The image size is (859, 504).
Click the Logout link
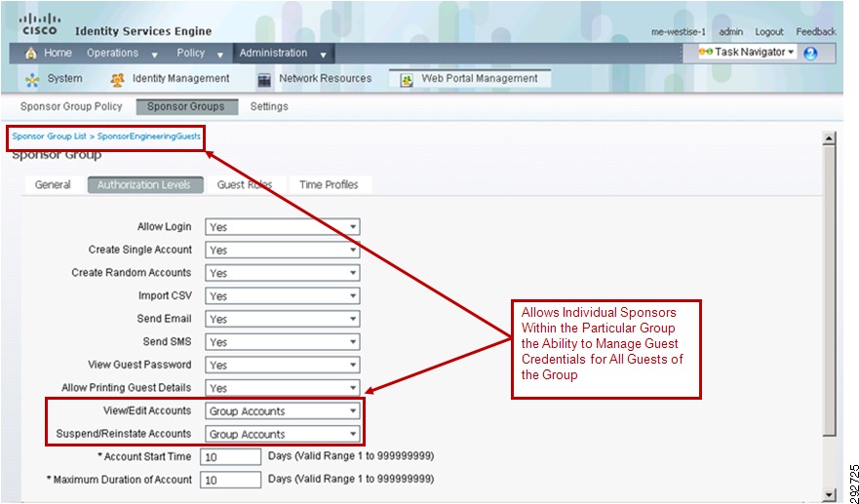tap(769, 32)
